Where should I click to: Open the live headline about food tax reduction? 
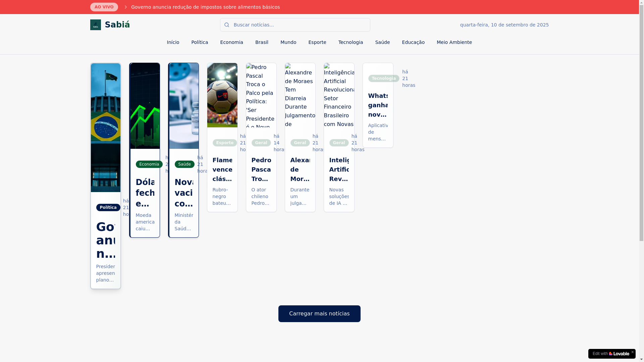[205, 7]
